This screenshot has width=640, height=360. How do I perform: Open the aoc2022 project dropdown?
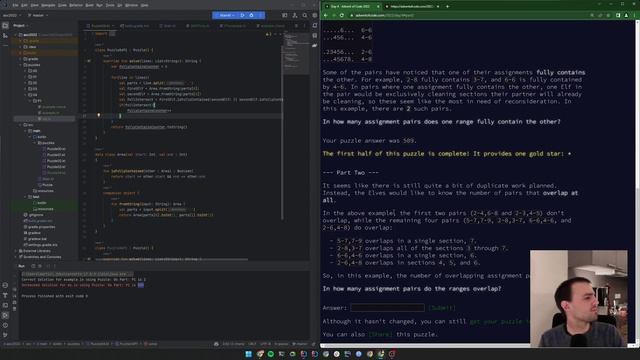coord(11,16)
